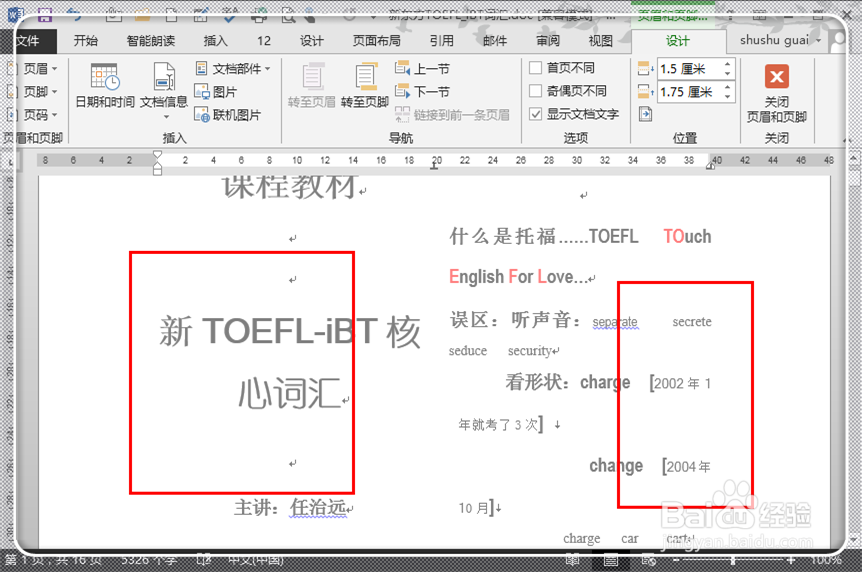Viewport: 862px width, 572px height.
Task: Open the shushu guai account dropdown
Action: pyautogui.click(x=818, y=41)
